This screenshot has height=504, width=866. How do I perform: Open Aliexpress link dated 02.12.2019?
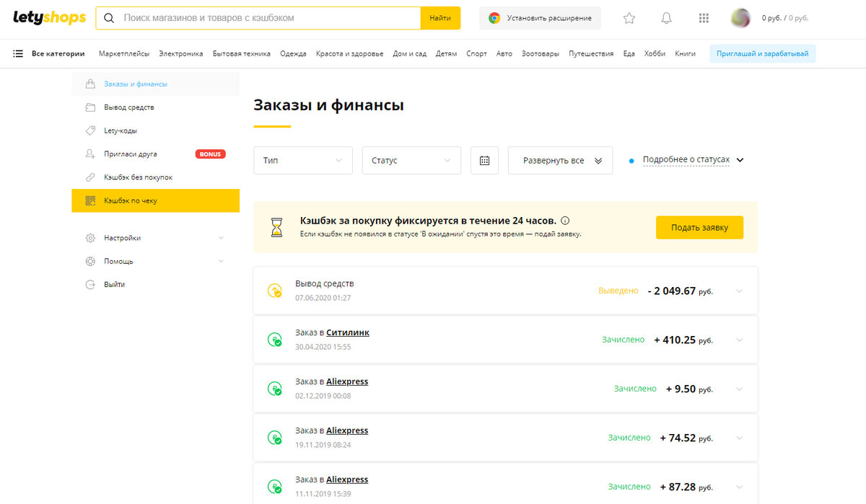(x=347, y=381)
